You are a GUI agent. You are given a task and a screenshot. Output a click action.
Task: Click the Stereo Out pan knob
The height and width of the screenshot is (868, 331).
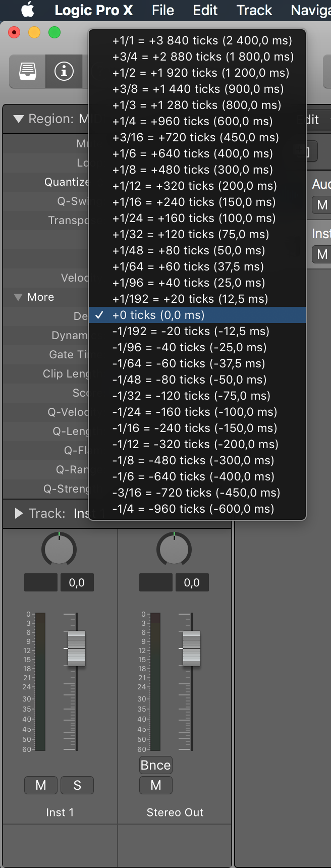click(x=174, y=550)
